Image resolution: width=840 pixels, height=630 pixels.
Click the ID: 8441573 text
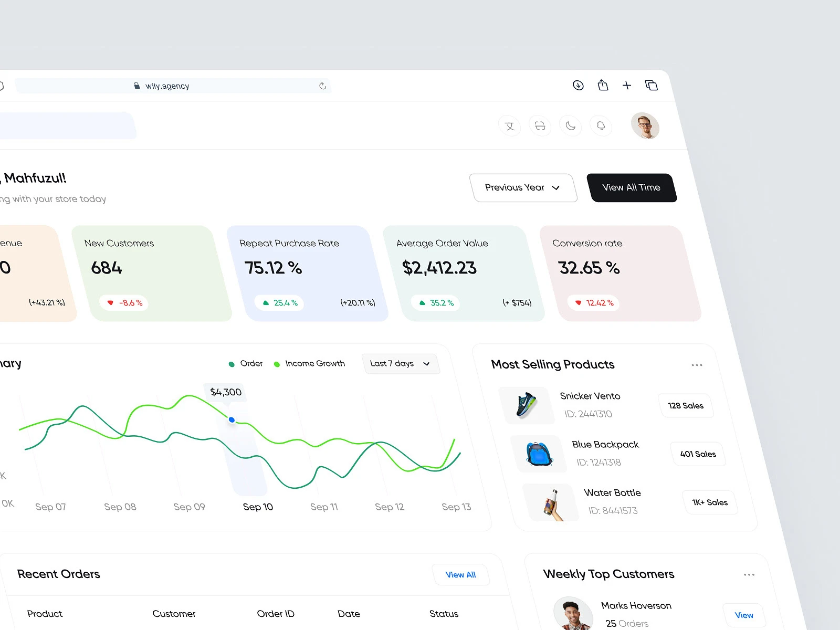[x=613, y=511]
